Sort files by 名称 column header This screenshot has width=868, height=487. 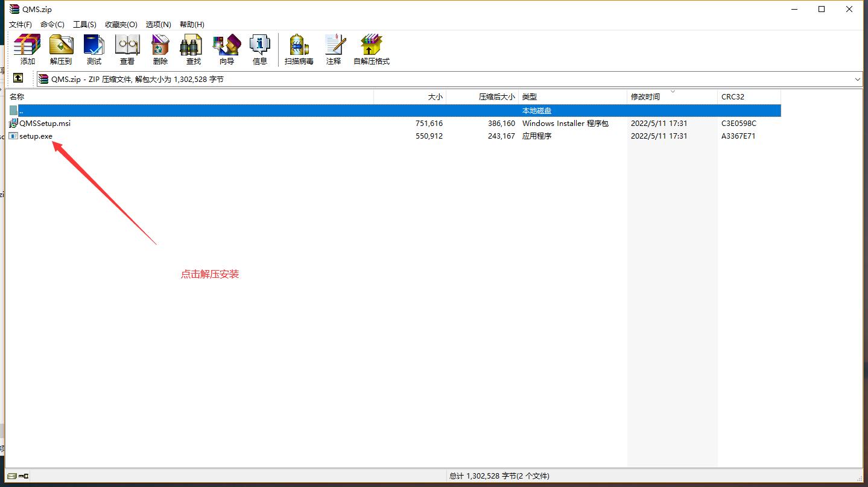coord(181,97)
